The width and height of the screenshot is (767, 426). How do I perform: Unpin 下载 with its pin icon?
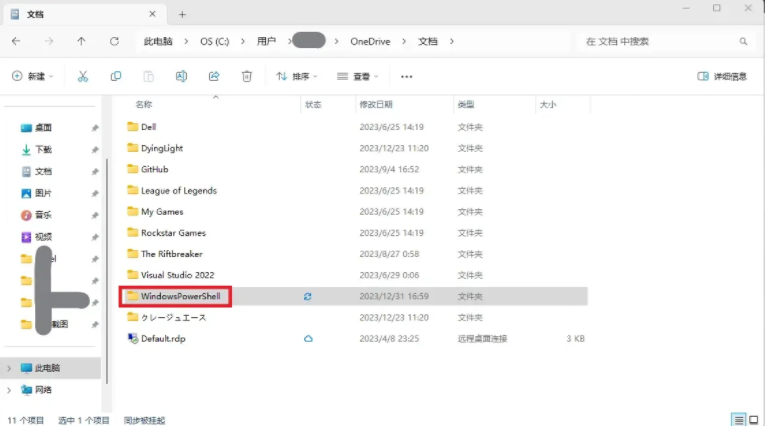coord(95,150)
